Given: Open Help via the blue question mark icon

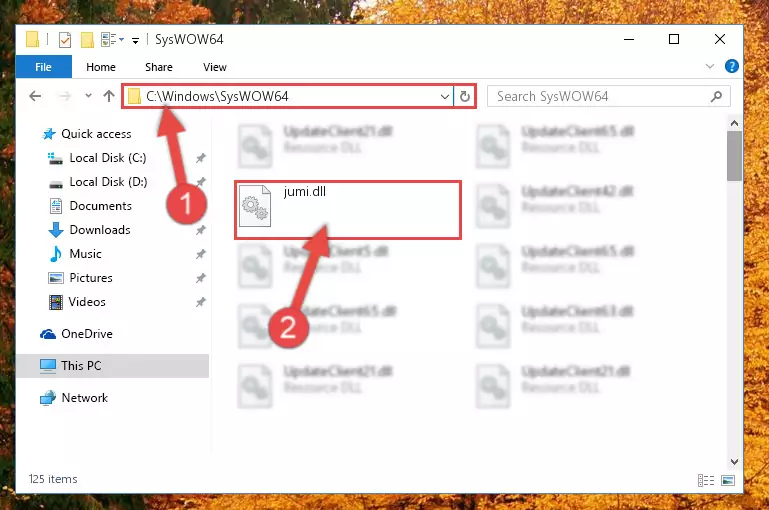Looking at the screenshot, I should click(x=731, y=66).
